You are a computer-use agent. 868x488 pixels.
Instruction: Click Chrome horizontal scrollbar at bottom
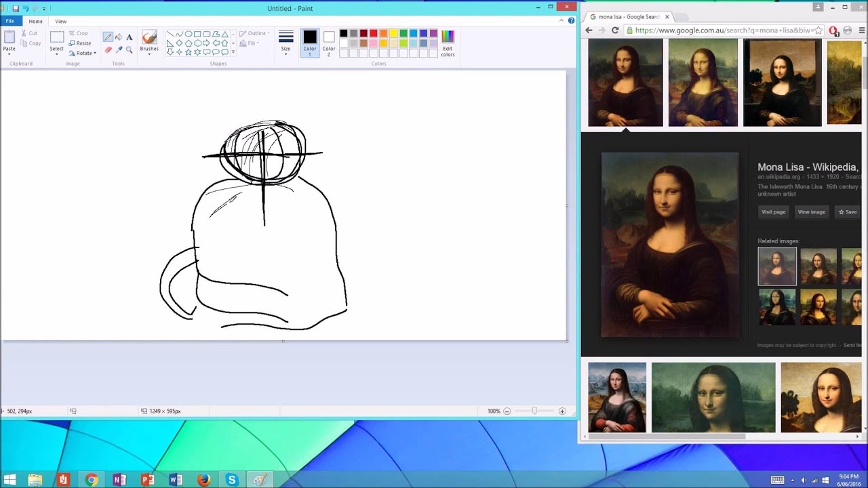667,436
